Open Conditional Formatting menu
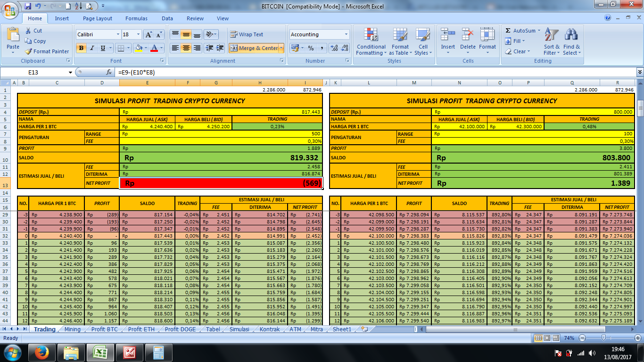The width and height of the screenshot is (644, 362). (371, 41)
